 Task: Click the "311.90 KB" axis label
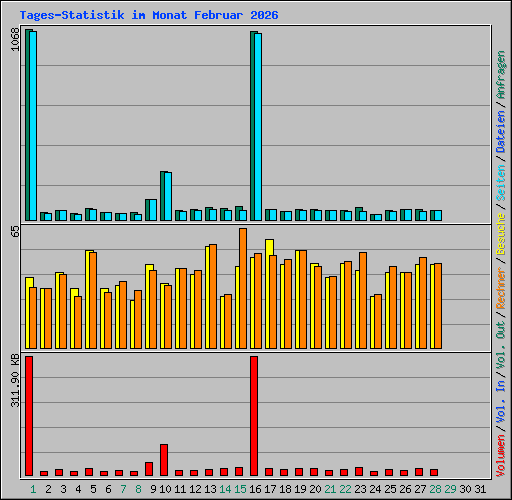click(15, 380)
